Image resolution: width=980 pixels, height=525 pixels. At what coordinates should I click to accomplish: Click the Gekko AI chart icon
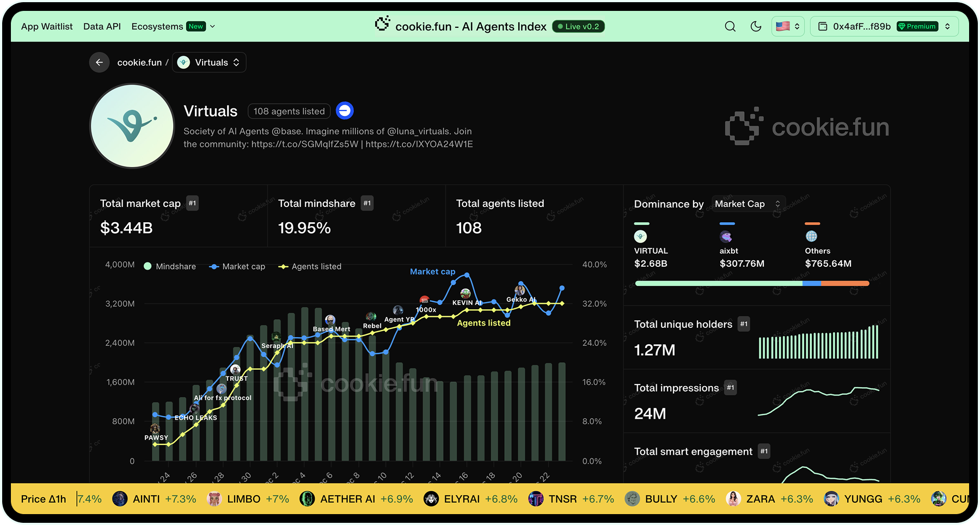[x=520, y=290]
